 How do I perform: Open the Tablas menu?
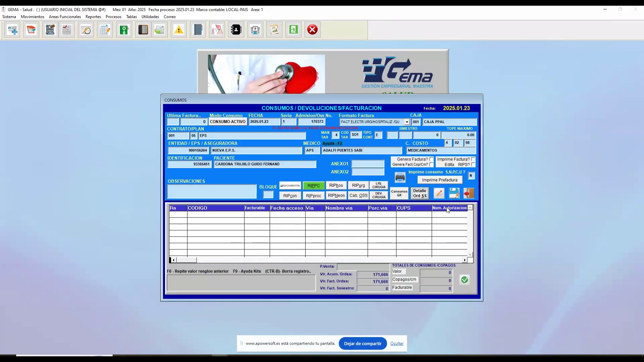coord(131,17)
